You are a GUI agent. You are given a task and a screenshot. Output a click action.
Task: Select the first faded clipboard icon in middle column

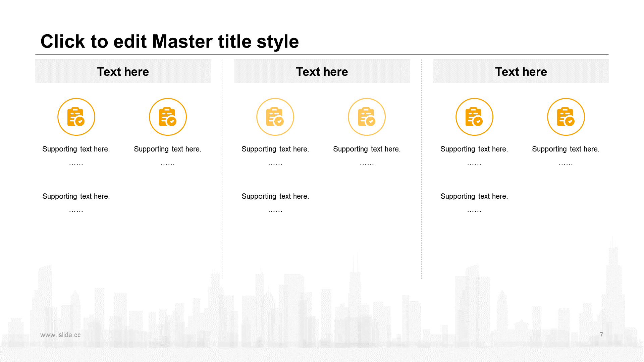tap(275, 117)
